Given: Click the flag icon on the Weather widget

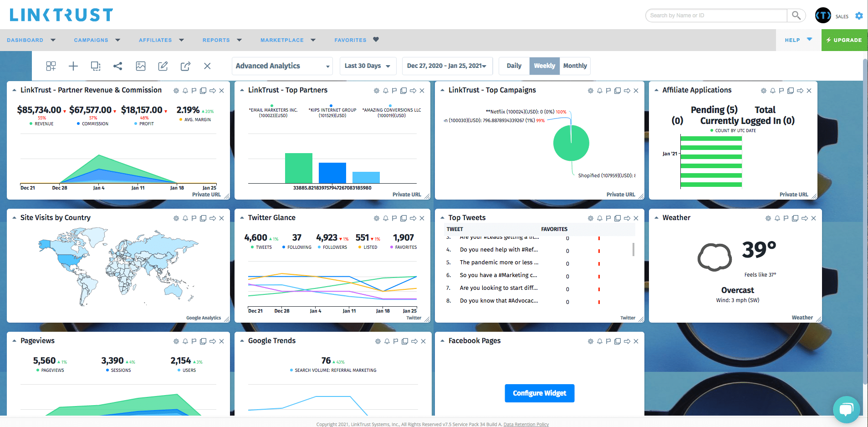Looking at the screenshot, I should (x=785, y=218).
